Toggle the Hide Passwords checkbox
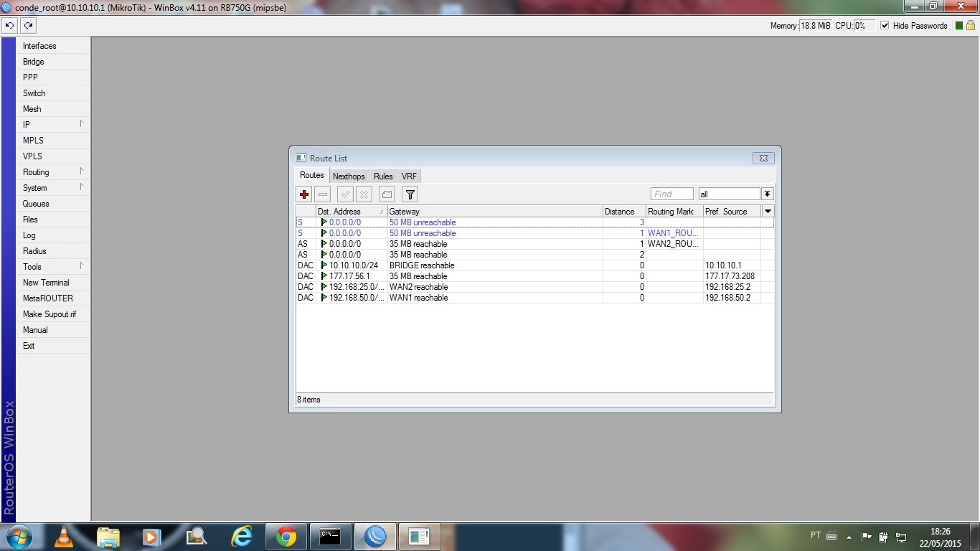Image resolution: width=980 pixels, height=551 pixels. 885,26
